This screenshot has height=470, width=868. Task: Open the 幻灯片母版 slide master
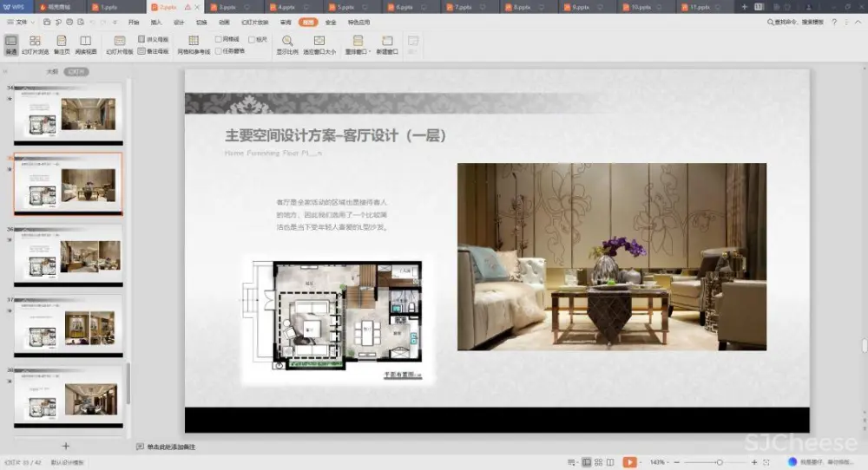coord(120,45)
